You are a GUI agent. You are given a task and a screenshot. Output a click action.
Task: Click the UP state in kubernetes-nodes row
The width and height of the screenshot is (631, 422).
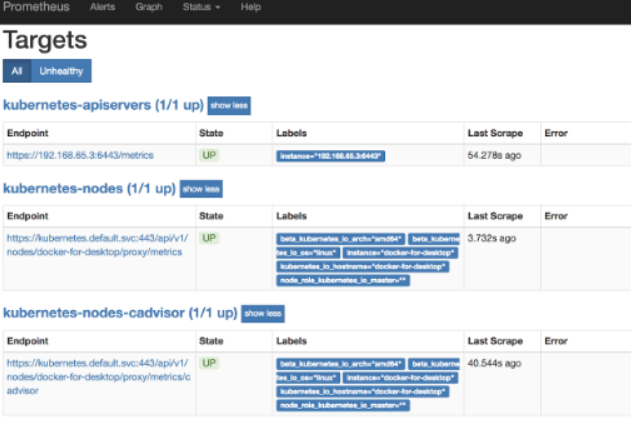click(209, 238)
